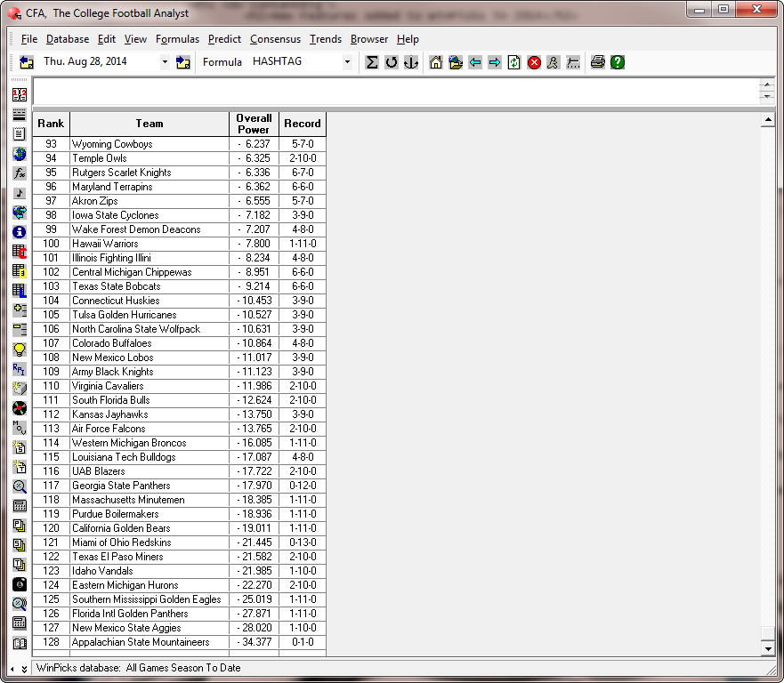Click the stacked T pages sidebar icon

click(x=20, y=565)
